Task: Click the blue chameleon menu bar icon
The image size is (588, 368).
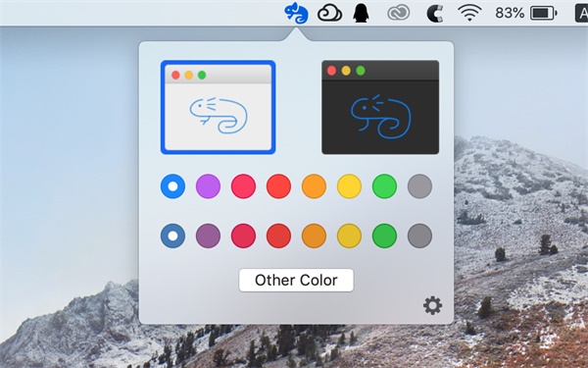Action: click(296, 13)
